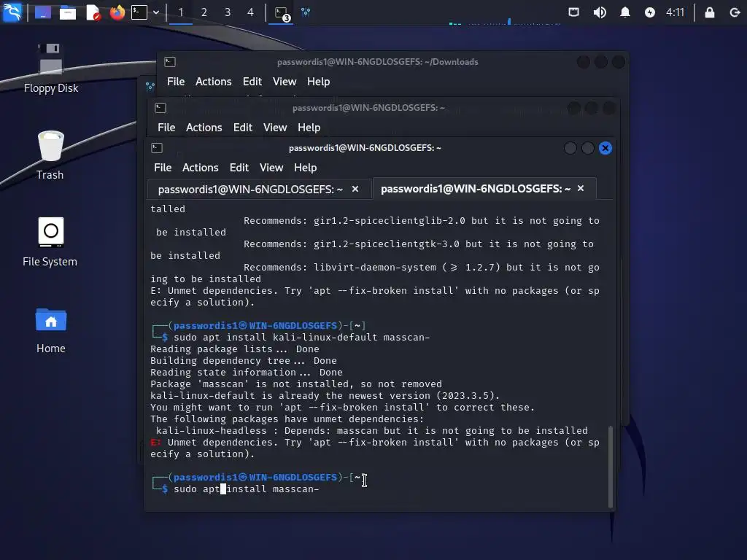Close the first terminal tab

pos(355,189)
